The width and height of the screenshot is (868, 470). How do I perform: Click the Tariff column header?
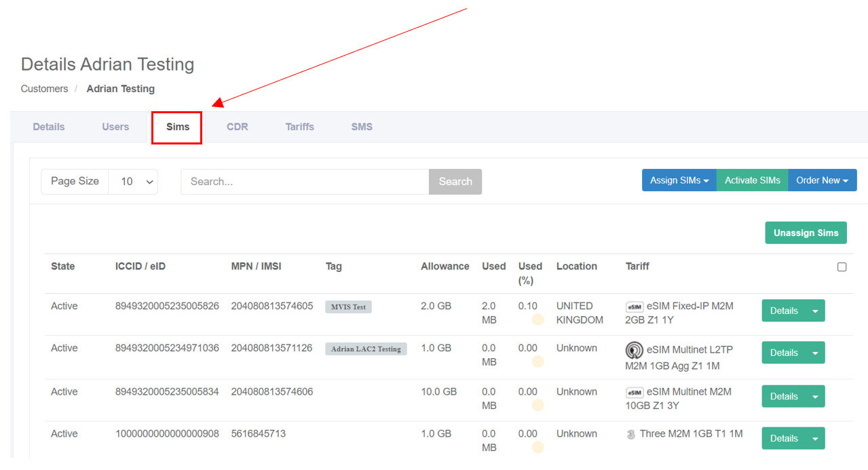point(637,267)
